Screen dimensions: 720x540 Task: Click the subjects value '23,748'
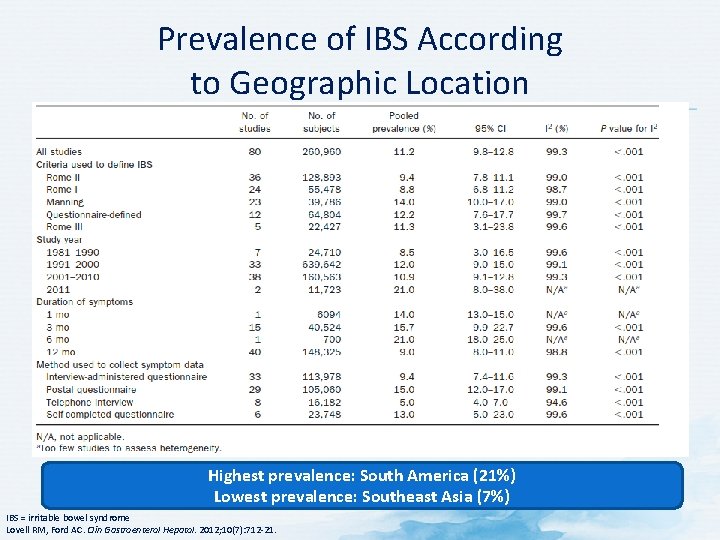pos(324,415)
